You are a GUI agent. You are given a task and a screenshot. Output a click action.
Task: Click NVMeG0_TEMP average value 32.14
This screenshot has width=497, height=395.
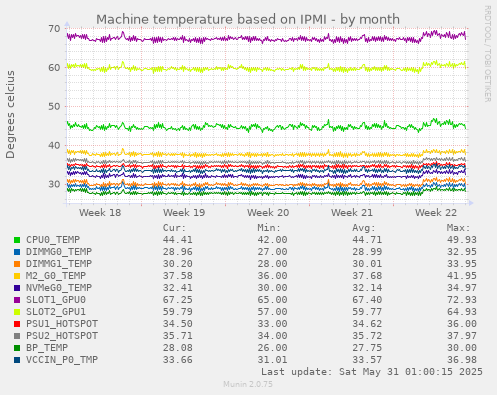(367, 288)
